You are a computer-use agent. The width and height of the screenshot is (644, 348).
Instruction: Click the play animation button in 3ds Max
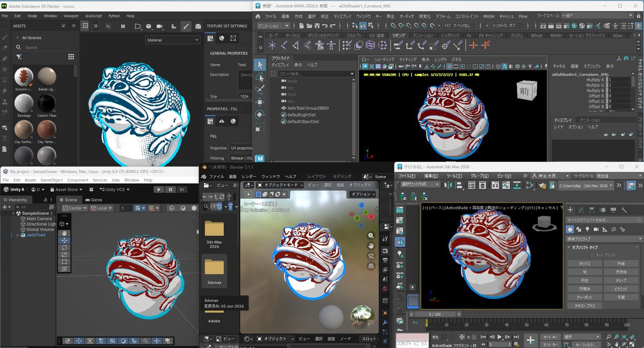coord(500,337)
